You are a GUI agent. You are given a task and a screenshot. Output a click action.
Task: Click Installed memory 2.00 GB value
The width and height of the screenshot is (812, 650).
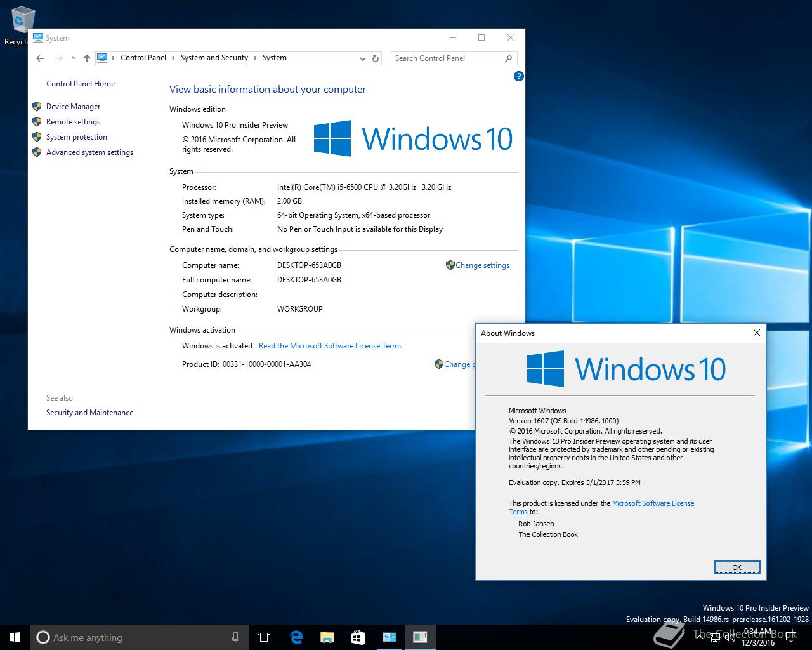click(x=289, y=201)
